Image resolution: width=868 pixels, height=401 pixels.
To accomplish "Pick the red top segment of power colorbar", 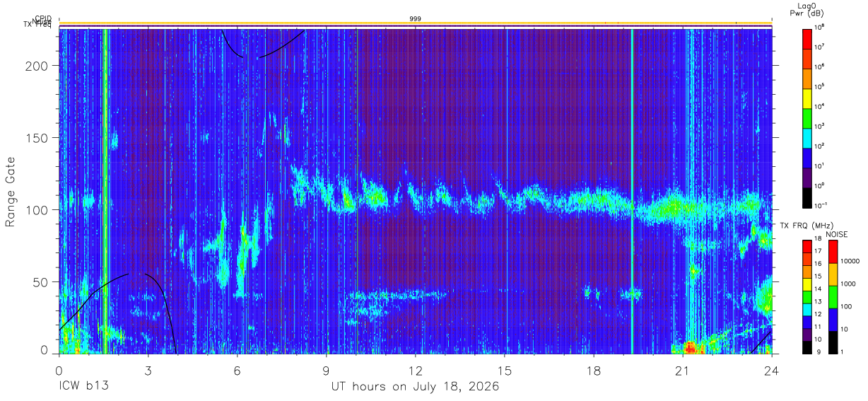I will point(807,38).
